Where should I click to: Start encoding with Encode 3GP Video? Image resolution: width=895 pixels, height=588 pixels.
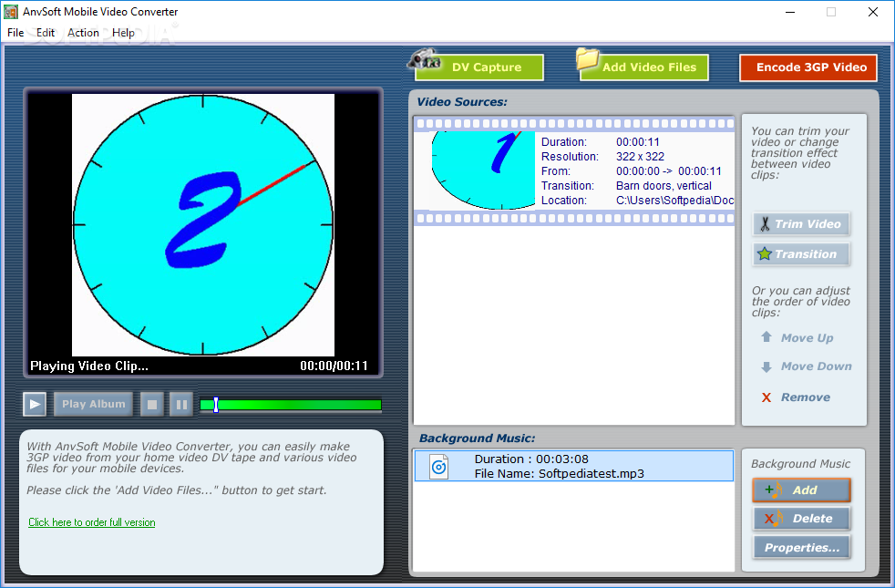tap(808, 67)
